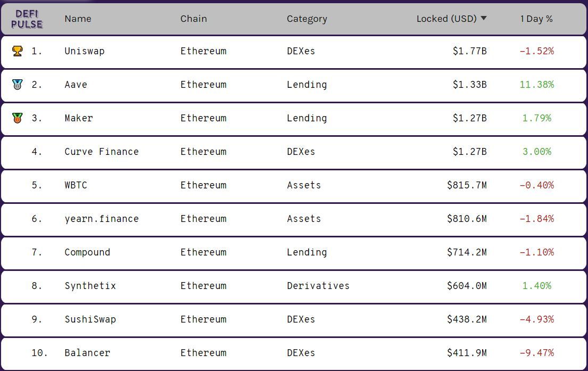Open the yearn.finance listing
Screen dimensions: 588x371
[102, 219]
